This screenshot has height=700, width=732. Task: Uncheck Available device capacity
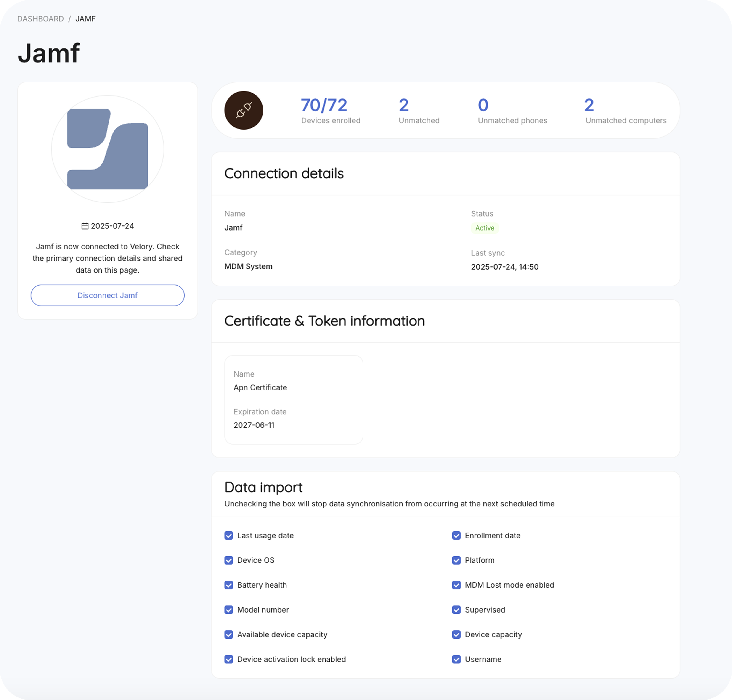point(229,635)
